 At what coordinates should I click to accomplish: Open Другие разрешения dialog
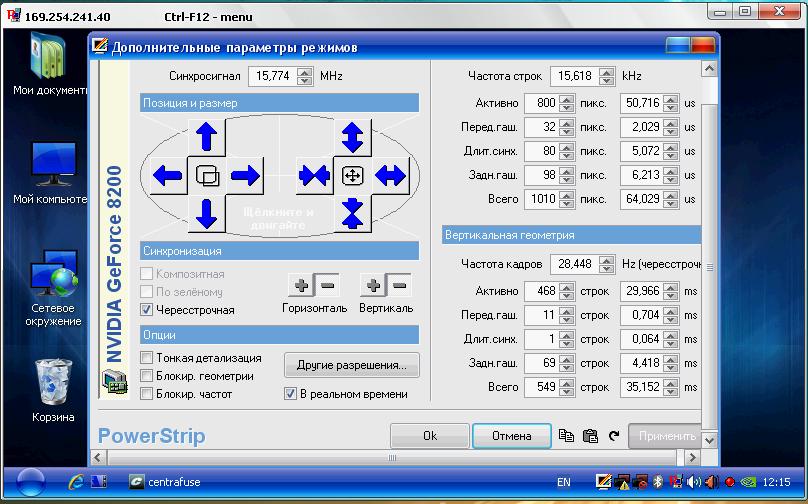[x=351, y=365]
